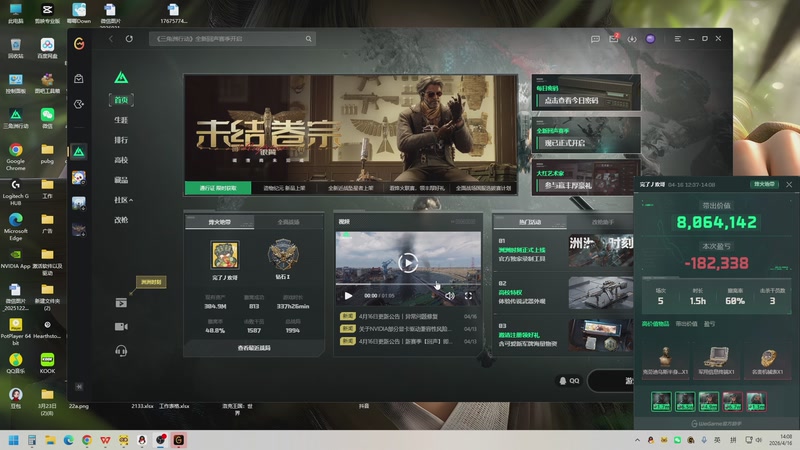Select the 烽火地带 stats tab
The image size is (800, 450).
click(219, 222)
